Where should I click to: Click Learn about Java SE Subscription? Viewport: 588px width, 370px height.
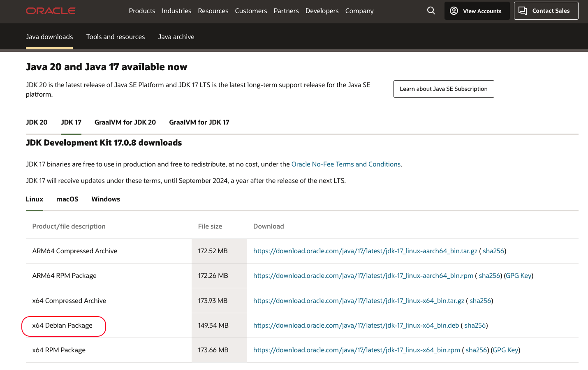point(444,89)
